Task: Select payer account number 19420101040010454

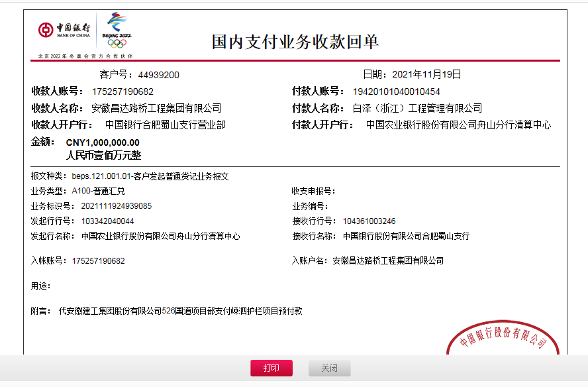Action: click(396, 91)
